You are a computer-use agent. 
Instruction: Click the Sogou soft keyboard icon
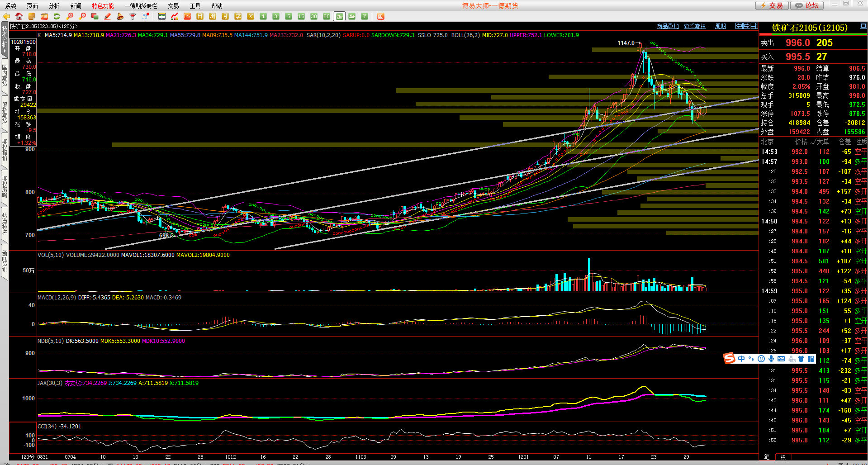pos(781,359)
